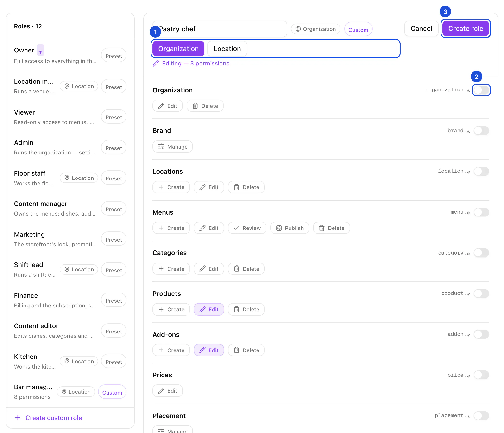Toggle the addon.* switch
This screenshot has width=504, height=433.
tap(481, 334)
